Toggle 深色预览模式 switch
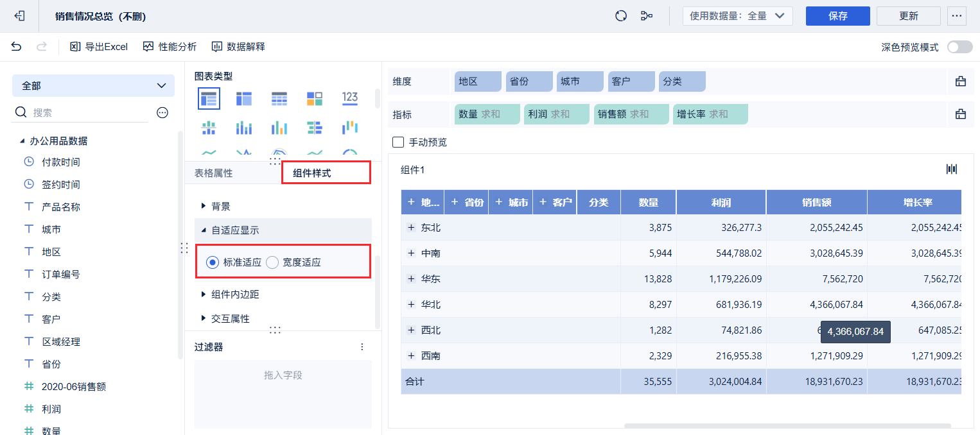 click(959, 47)
